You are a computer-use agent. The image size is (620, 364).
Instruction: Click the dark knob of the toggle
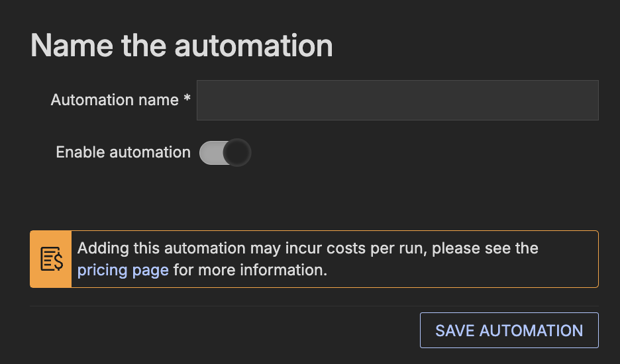click(x=236, y=153)
